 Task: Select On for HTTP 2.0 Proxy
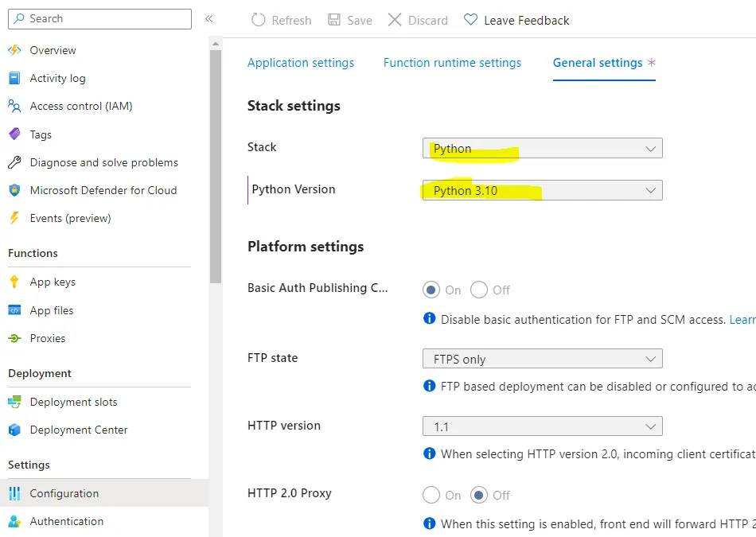431,495
